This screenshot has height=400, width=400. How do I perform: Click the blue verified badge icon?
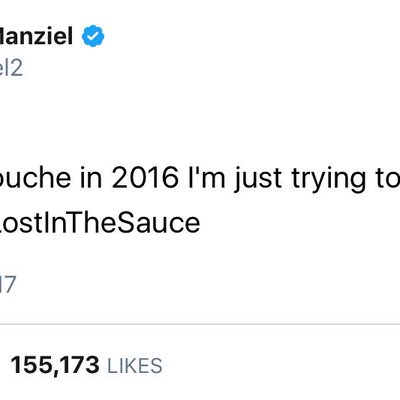(x=93, y=36)
